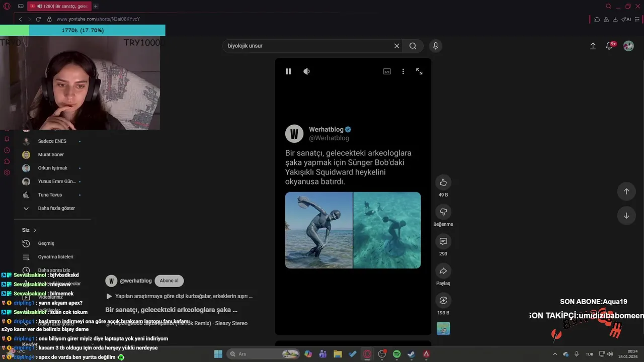Open the TUR keyboard language switcher
The width and height of the screenshot is (644, 362).
click(590, 354)
